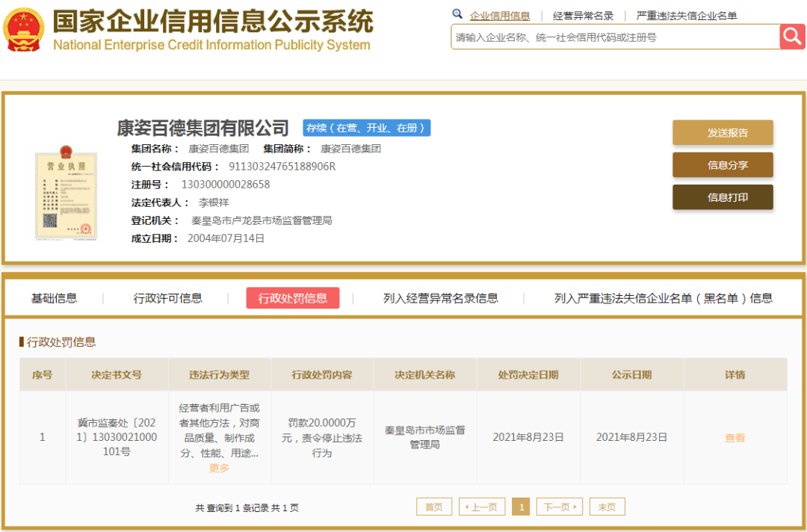The image size is (807, 532).
Task: Open the 列入经营异常名录信息 tab
Action: 441,298
